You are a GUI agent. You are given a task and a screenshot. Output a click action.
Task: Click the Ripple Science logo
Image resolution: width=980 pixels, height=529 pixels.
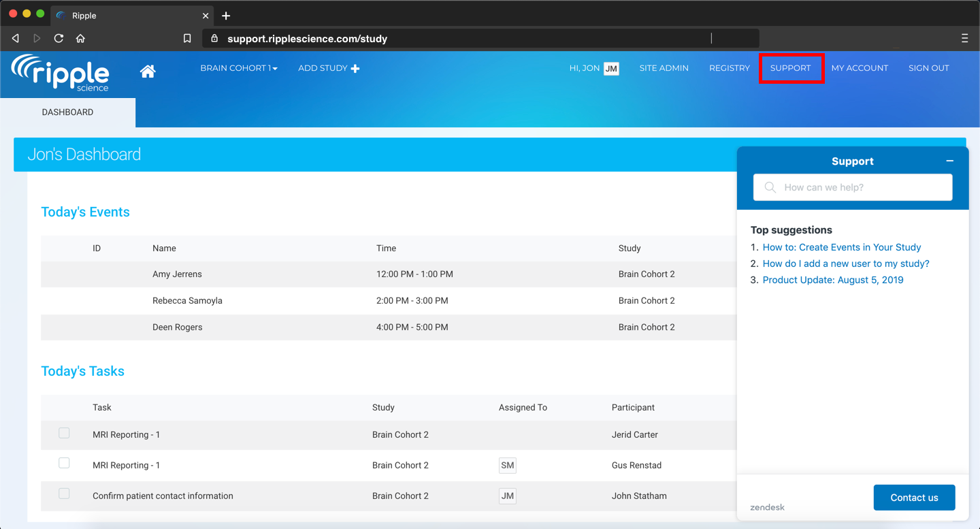coord(61,72)
